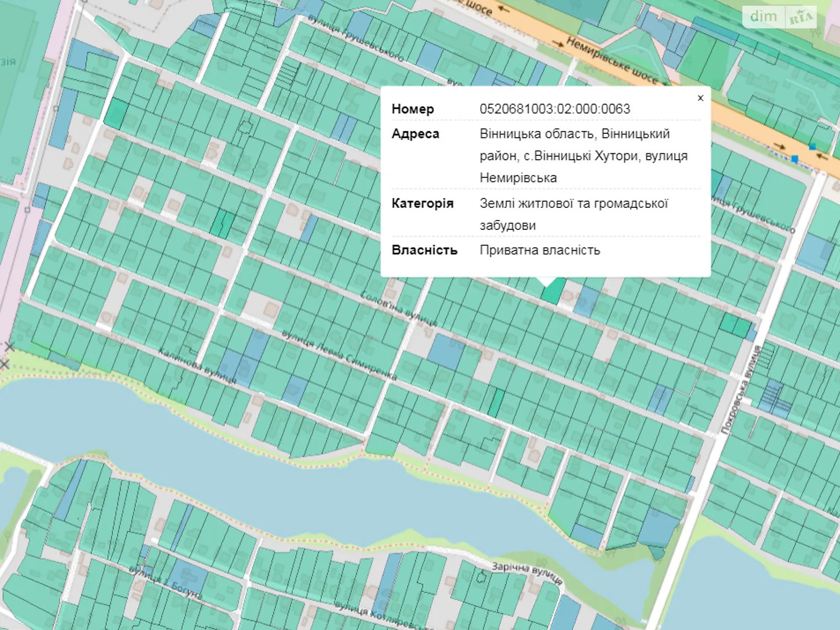Close the parcel info popup
Screen dimensions: 840x630
click(x=700, y=98)
